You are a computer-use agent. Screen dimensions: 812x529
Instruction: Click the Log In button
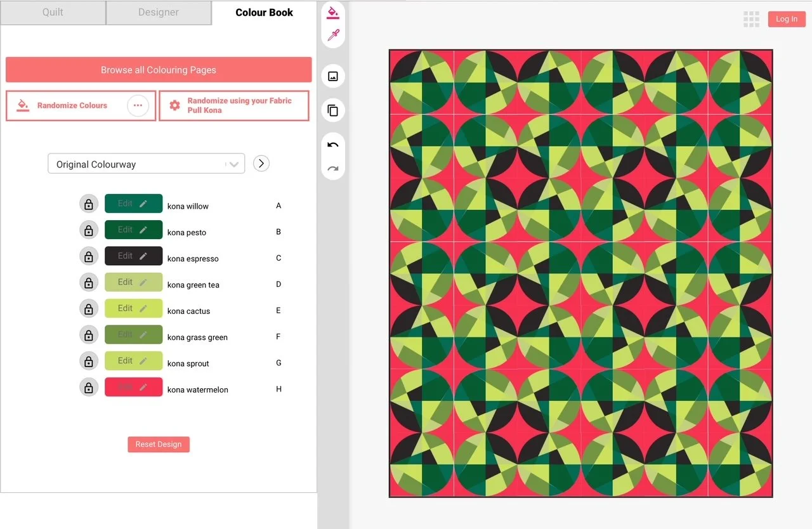pos(787,19)
